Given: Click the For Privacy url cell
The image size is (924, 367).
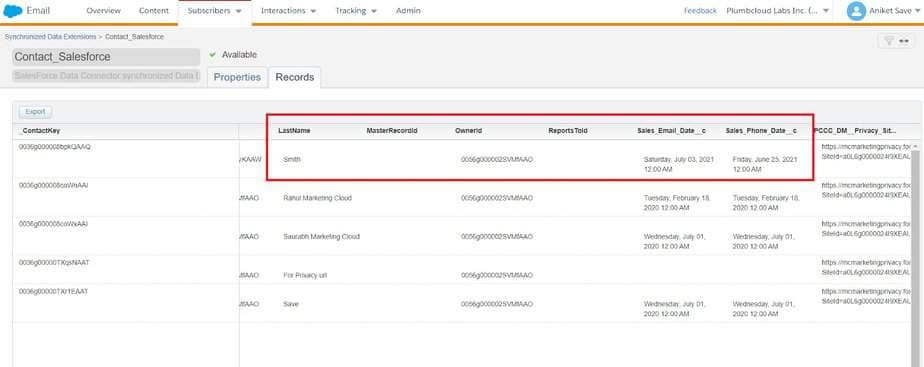Looking at the screenshot, I should (305, 275).
